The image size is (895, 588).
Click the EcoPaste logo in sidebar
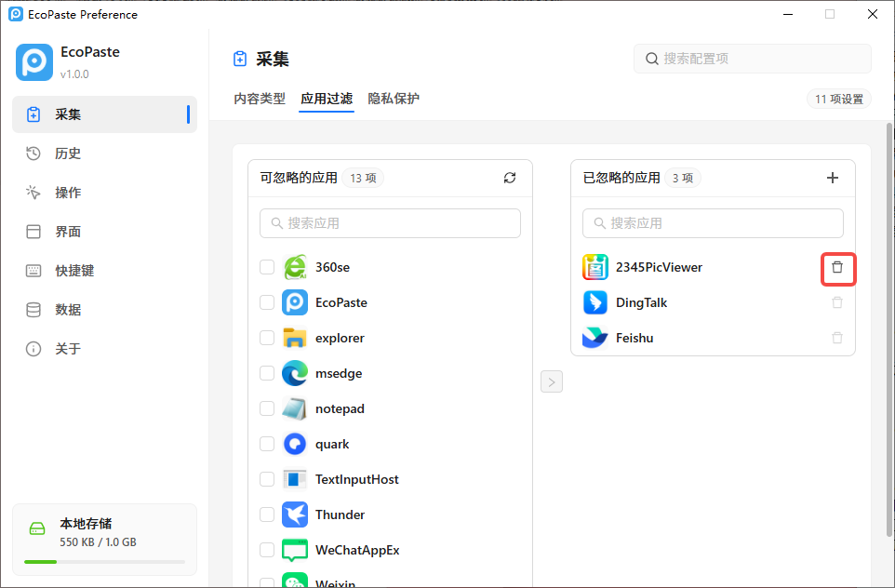coord(34,62)
